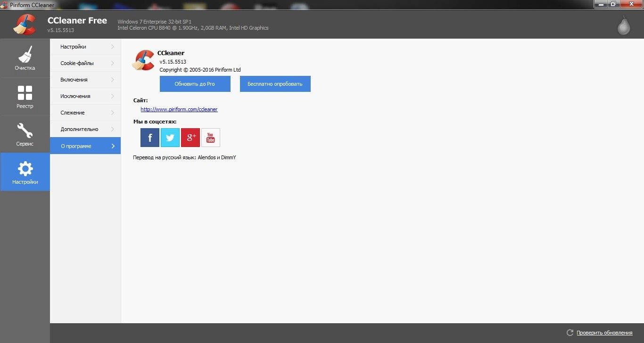This screenshot has width=644, height=343.
Task: Click chevron next to Настройки submenu
Action: (x=113, y=47)
